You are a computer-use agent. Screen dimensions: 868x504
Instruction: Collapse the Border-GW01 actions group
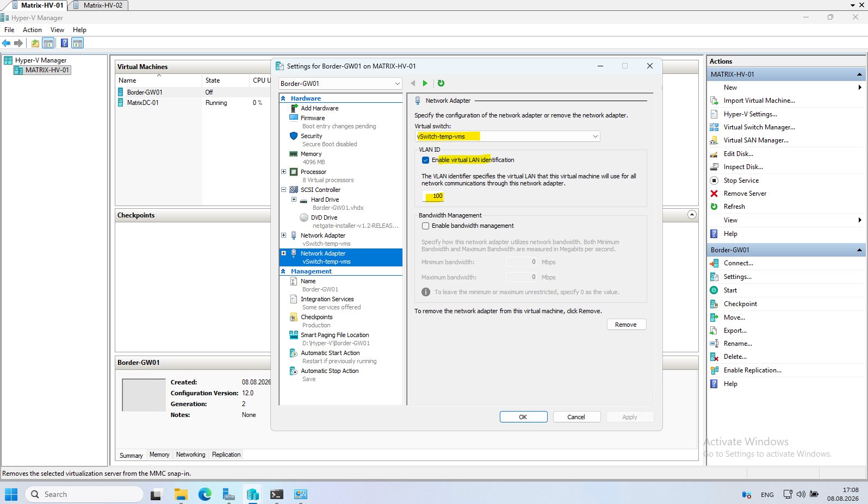[859, 250]
